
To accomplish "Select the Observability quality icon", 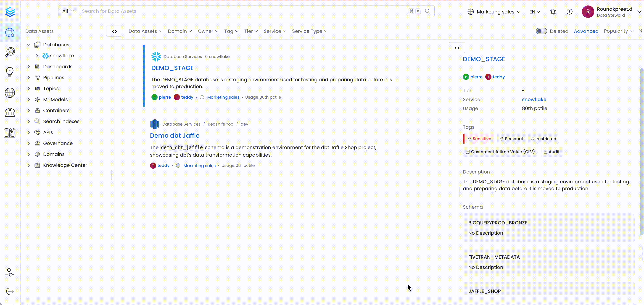I will coord(10,52).
